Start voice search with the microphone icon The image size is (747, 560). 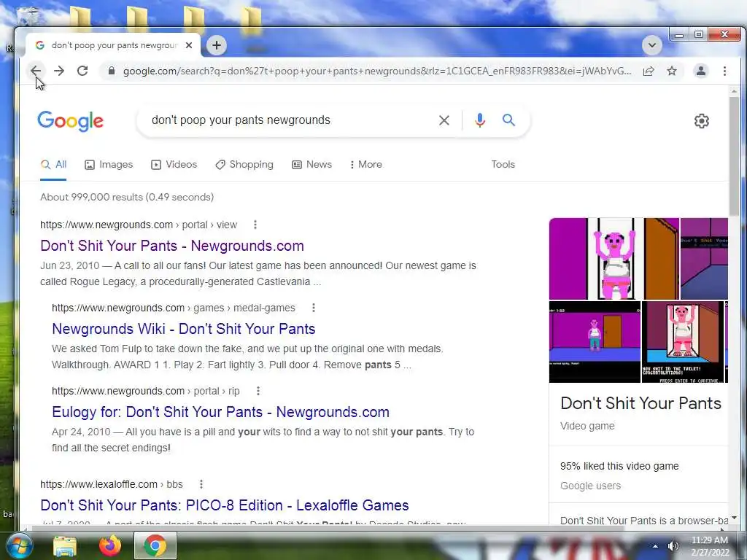[480, 120]
